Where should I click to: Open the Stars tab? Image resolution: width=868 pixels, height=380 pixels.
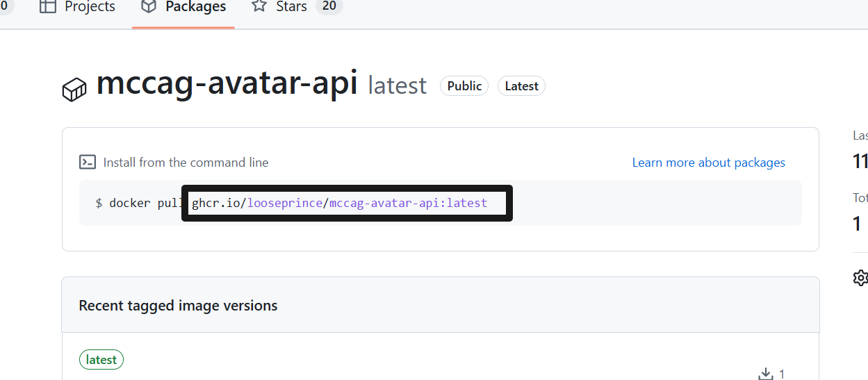[x=291, y=7]
